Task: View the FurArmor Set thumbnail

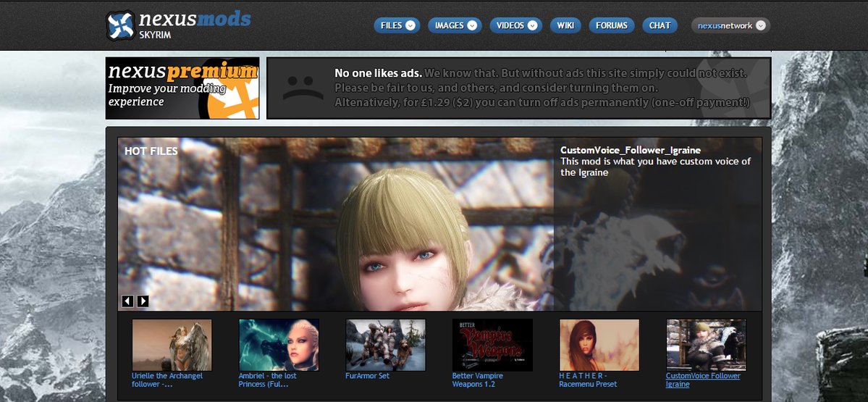Action: [x=385, y=345]
